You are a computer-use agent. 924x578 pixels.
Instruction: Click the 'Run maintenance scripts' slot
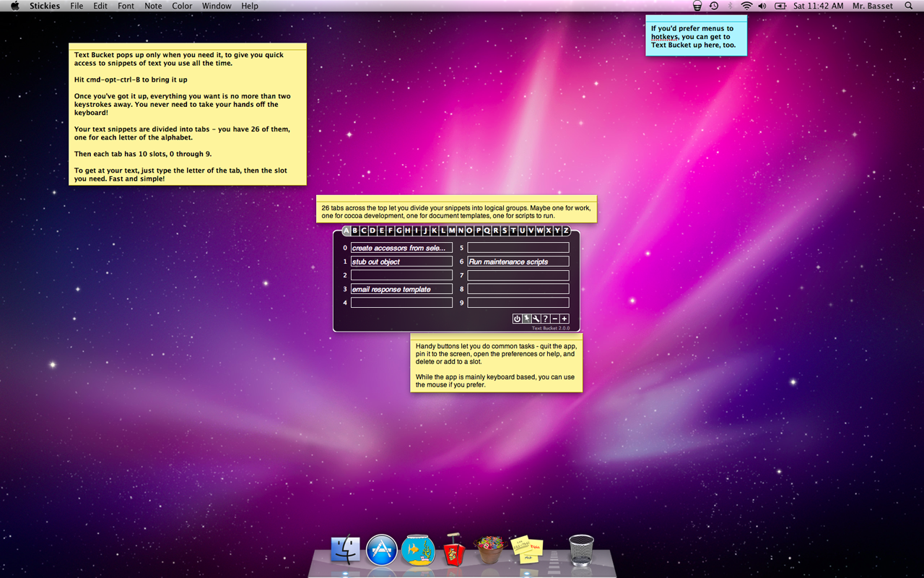click(518, 262)
